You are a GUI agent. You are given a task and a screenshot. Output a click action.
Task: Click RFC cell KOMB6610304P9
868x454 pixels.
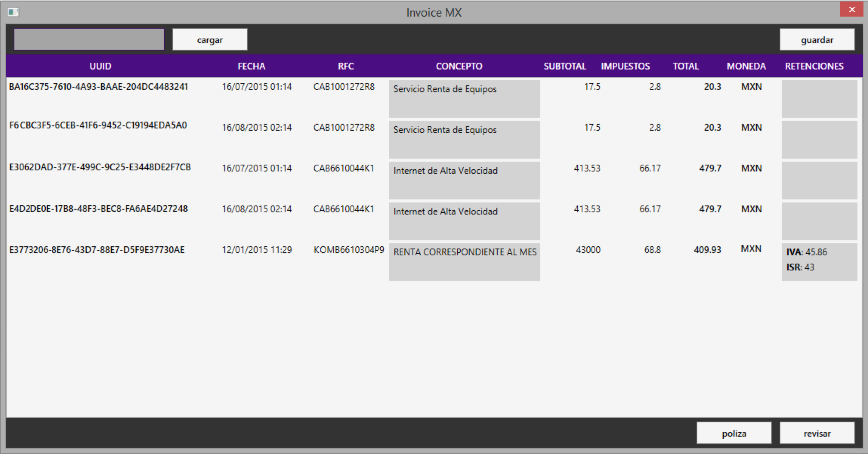coord(348,250)
